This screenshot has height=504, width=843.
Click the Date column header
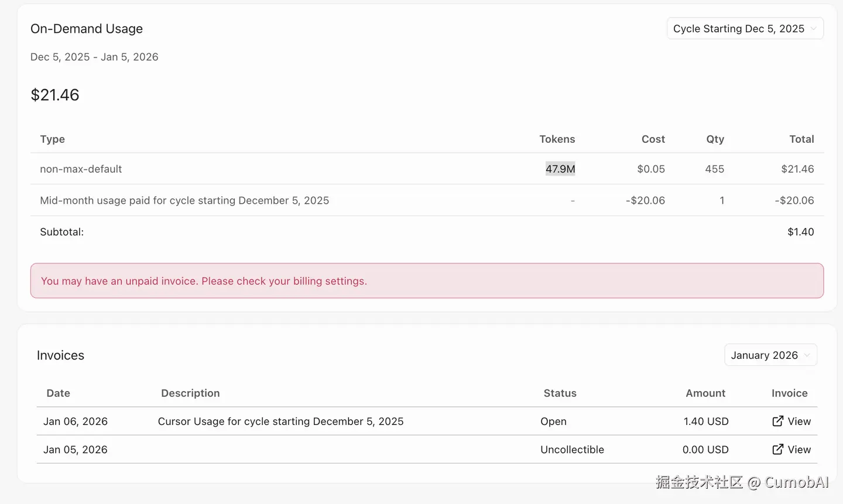pos(58,393)
